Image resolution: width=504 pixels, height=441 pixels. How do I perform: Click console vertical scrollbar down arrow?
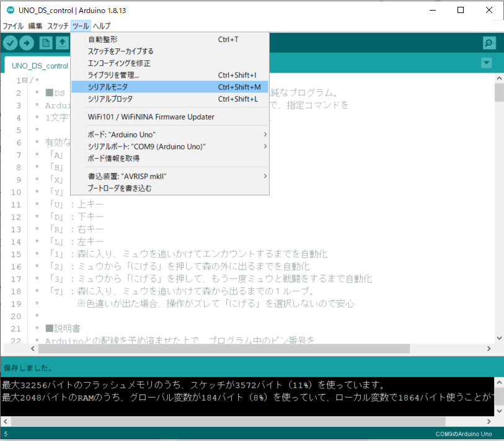(x=499, y=411)
